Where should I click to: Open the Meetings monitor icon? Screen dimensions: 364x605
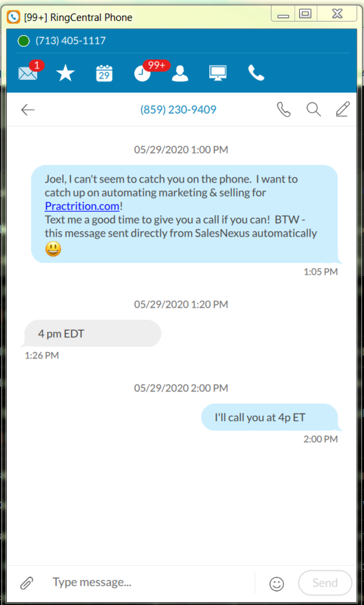pos(218,72)
